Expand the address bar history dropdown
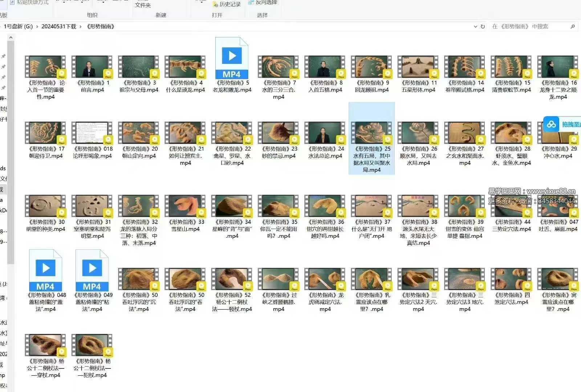The height and width of the screenshot is (392, 581). coord(475,26)
